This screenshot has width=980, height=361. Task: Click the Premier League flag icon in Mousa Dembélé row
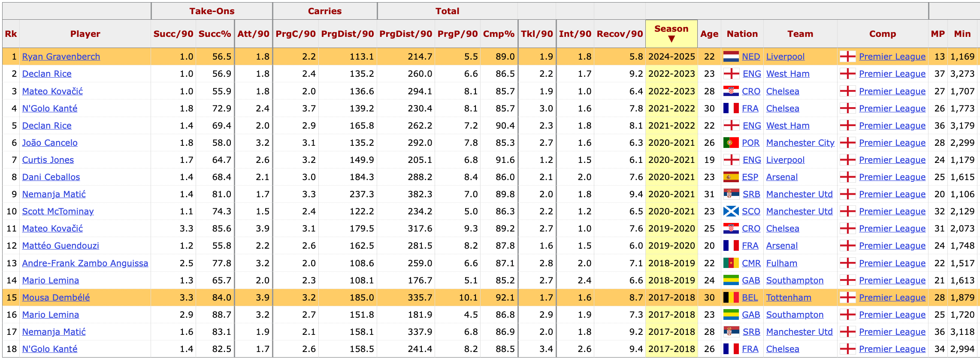point(847,298)
